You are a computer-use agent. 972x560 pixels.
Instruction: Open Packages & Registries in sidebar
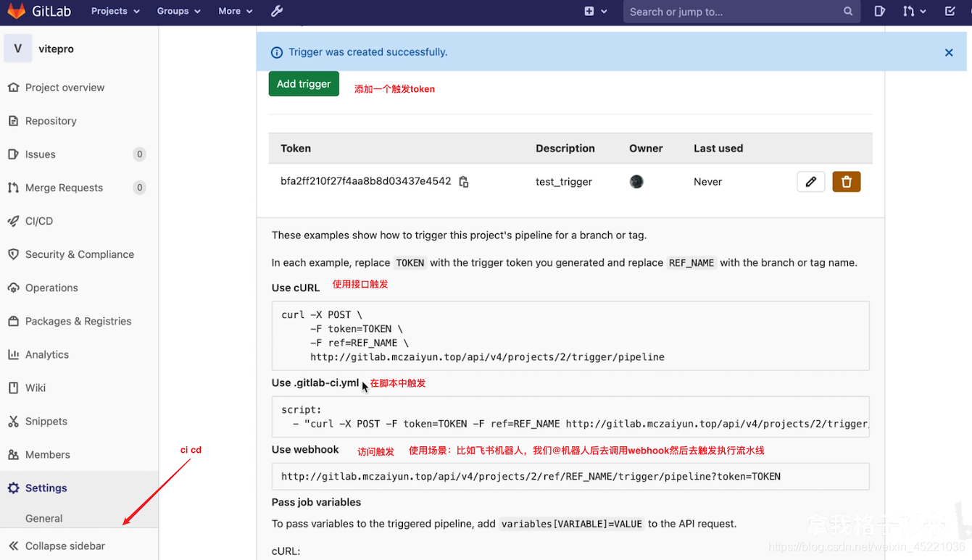click(x=79, y=320)
